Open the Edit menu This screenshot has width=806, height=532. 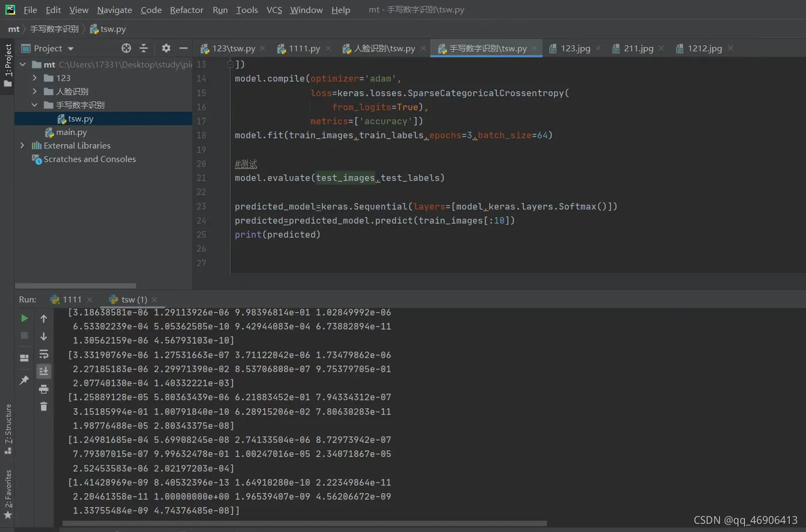[x=53, y=10]
